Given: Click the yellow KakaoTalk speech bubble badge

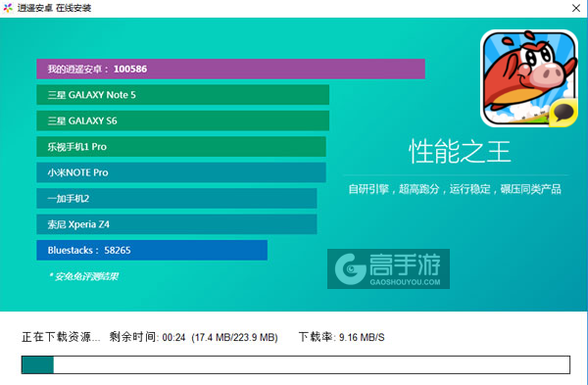Looking at the screenshot, I should tap(563, 113).
